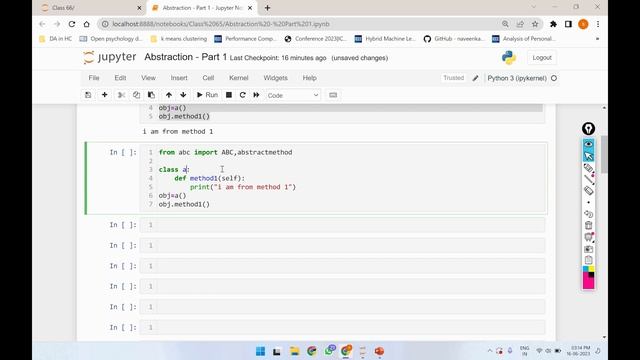Click the Logout button

(542, 58)
